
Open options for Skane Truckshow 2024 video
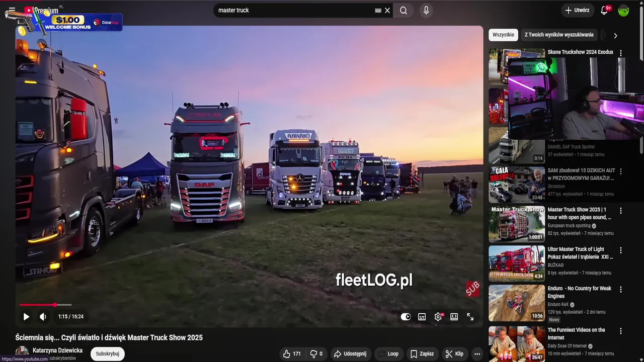(x=620, y=53)
